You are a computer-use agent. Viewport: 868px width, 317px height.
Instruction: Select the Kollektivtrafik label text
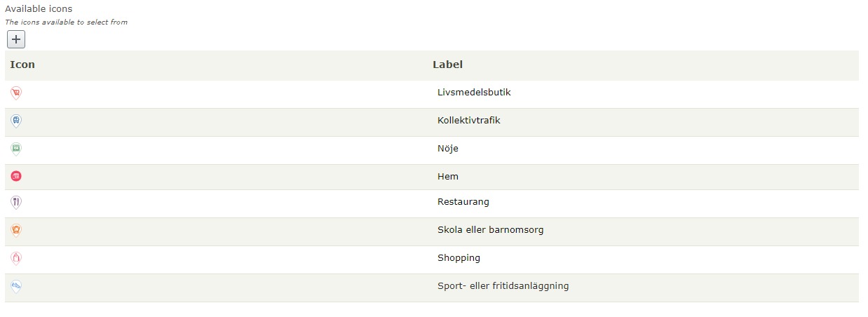(x=468, y=121)
